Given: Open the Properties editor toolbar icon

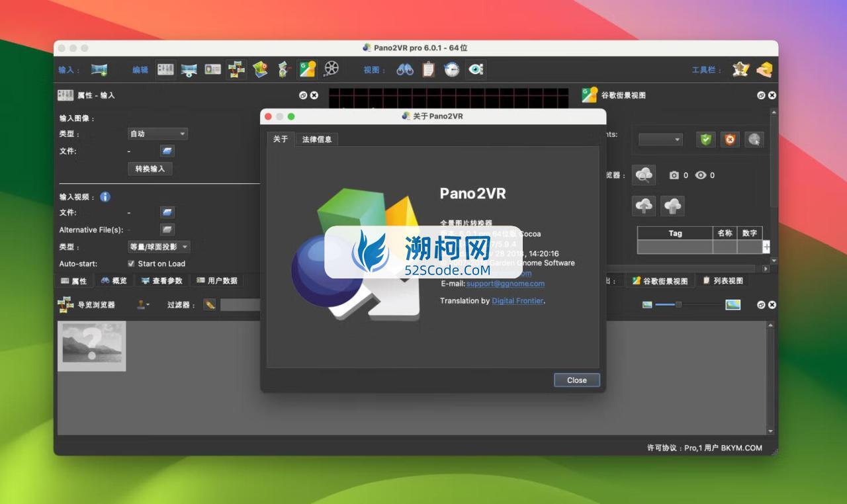Looking at the screenshot, I should click(165, 69).
